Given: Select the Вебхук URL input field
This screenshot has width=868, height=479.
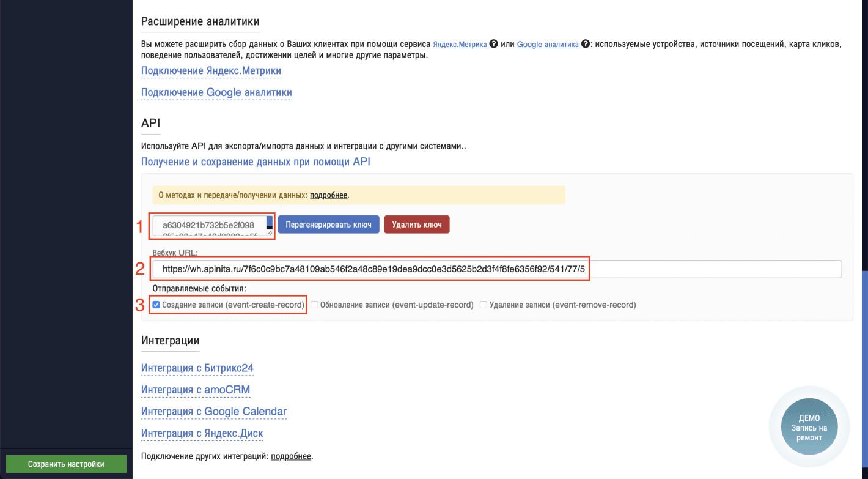Looking at the screenshot, I should (x=428, y=269).
